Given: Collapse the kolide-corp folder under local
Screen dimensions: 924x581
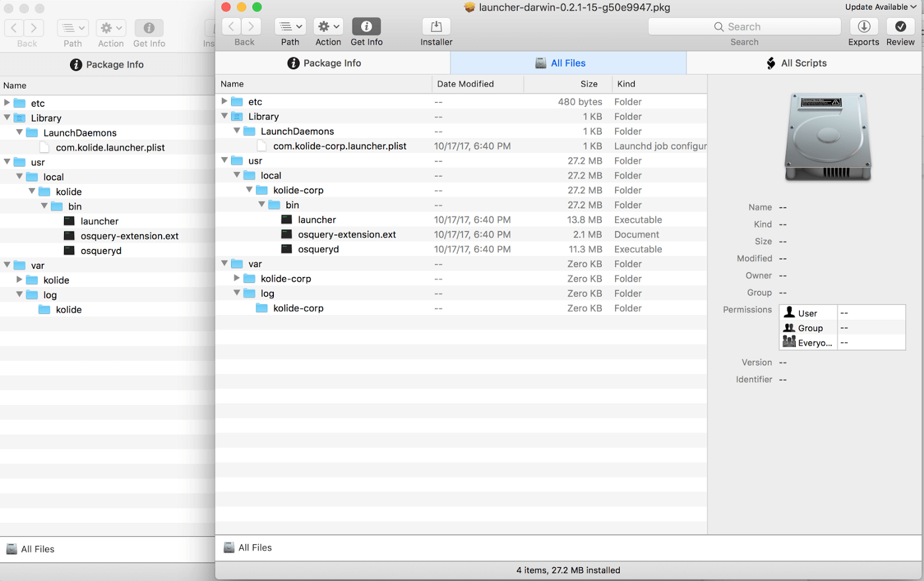Looking at the screenshot, I should [x=249, y=190].
